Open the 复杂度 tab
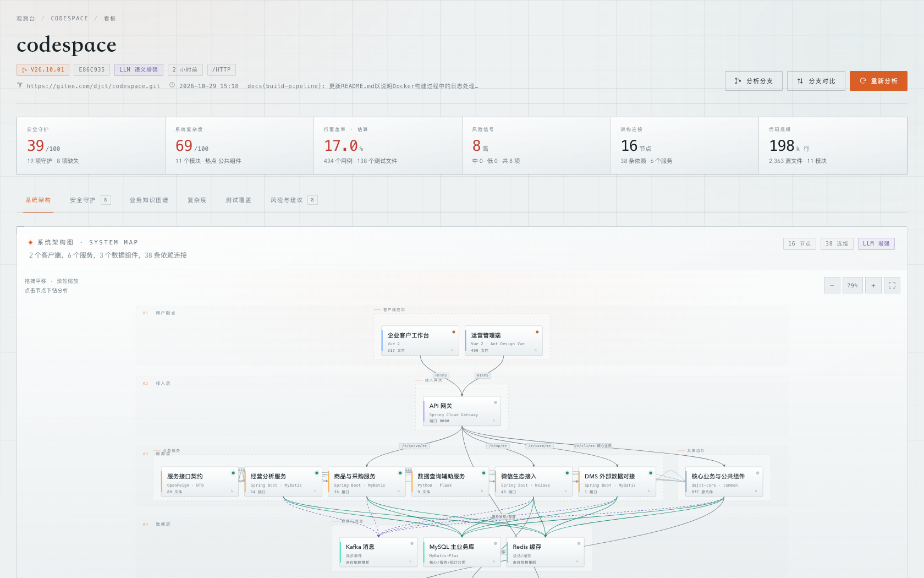The width and height of the screenshot is (924, 578). 197,200
